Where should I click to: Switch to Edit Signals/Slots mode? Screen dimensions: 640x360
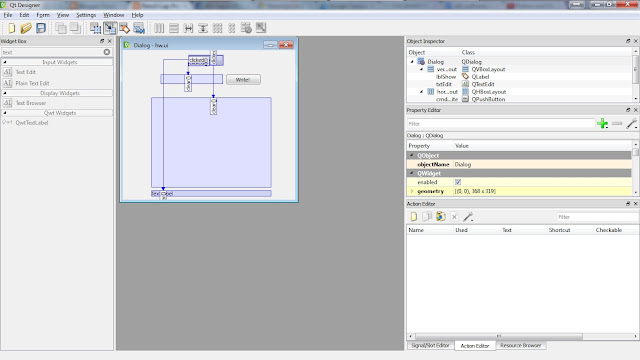coord(110,28)
